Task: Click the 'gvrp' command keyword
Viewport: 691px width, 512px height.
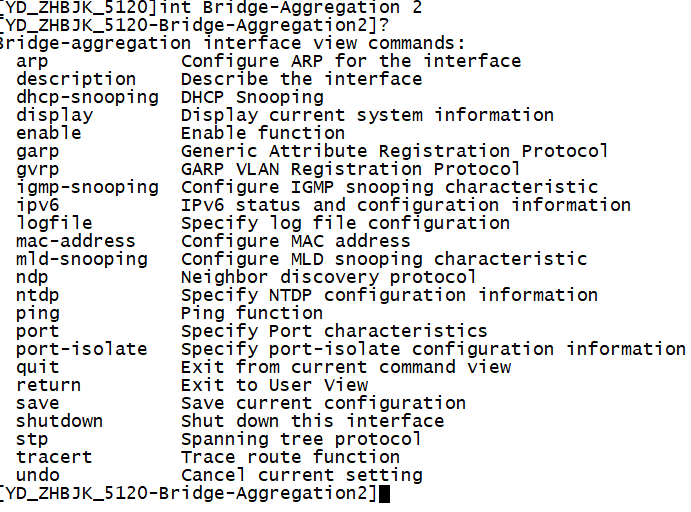Action: click(x=37, y=169)
